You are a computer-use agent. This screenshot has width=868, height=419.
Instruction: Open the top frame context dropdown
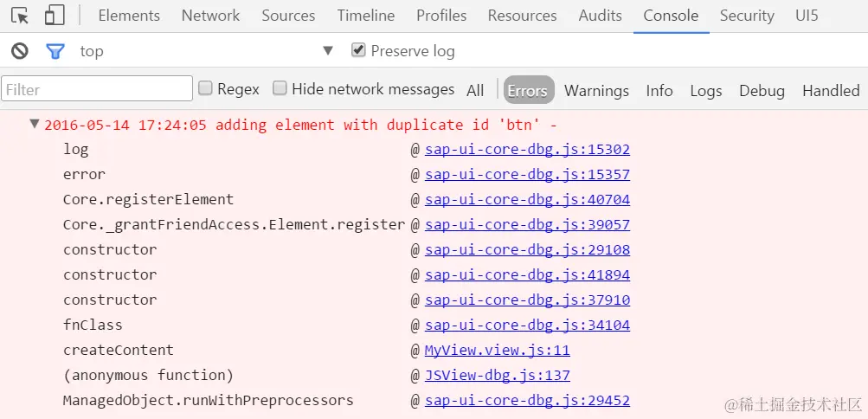tap(327, 51)
